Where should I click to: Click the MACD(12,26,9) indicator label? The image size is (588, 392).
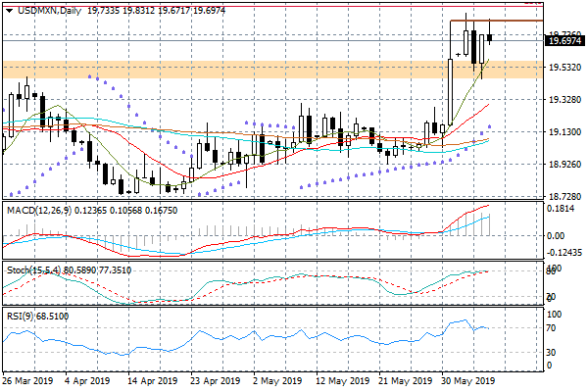[39, 210]
